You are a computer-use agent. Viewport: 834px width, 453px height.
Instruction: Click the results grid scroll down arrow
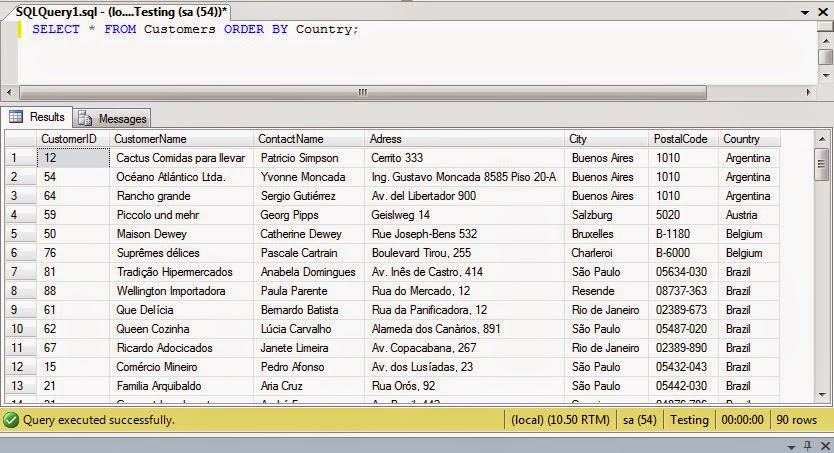(x=822, y=395)
